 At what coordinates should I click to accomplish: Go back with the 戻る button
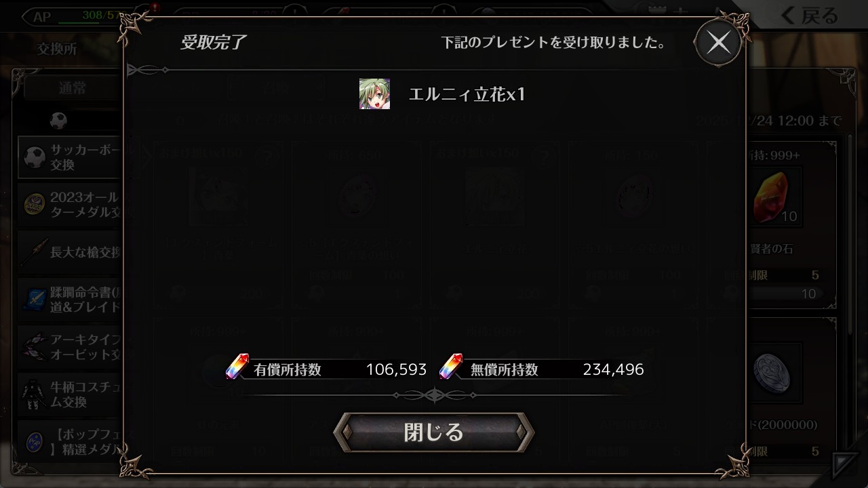(808, 15)
